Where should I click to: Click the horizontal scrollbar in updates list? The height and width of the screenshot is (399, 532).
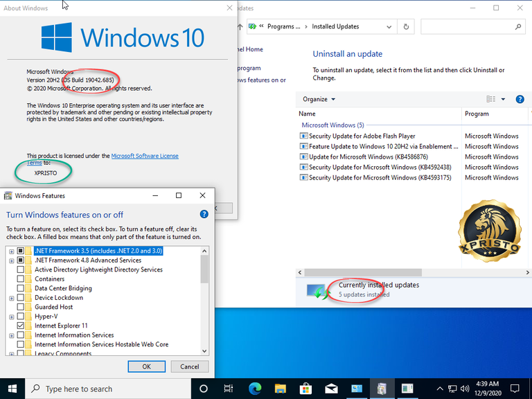tap(363, 272)
